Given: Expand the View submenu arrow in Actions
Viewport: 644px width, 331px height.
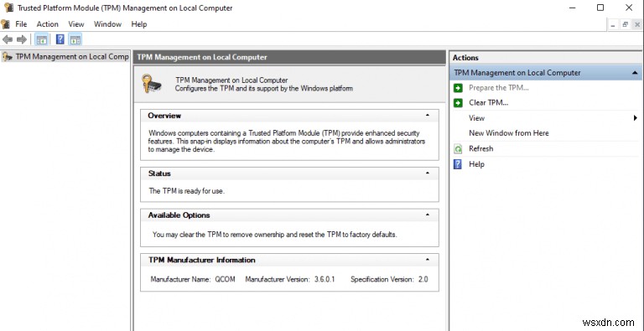Looking at the screenshot, I should (x=636, y=118).
